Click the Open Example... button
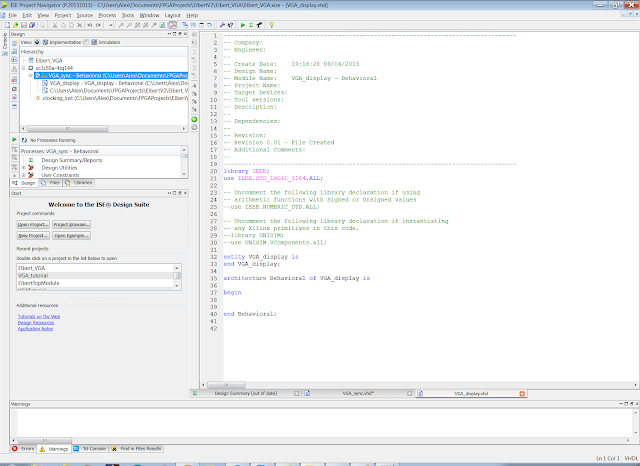 [71, 235]
